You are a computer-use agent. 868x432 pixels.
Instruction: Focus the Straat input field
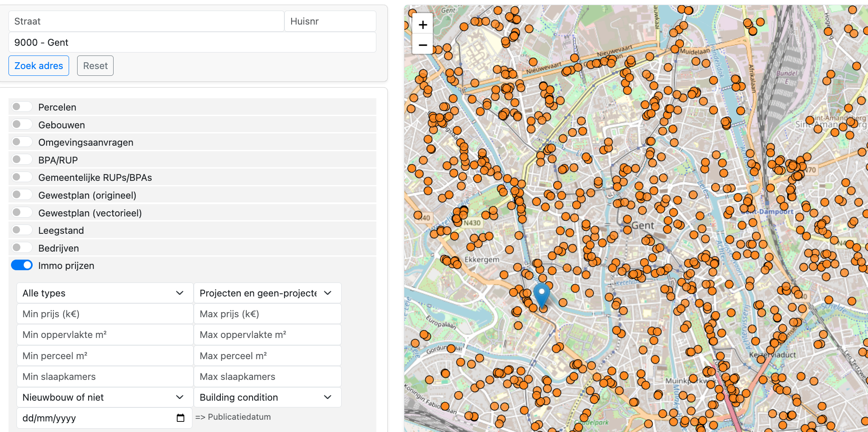146,21
